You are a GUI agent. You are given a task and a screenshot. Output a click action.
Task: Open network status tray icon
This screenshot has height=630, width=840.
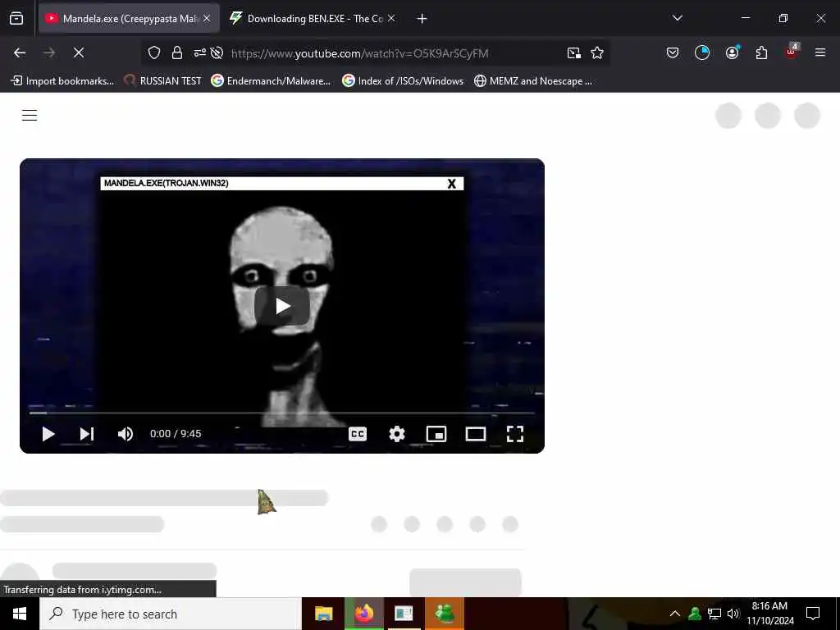(x=714, y=614)
